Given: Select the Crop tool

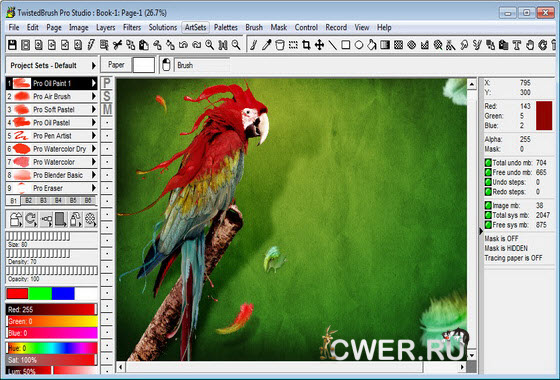Looking at the screenshot, I should (306, 45).
